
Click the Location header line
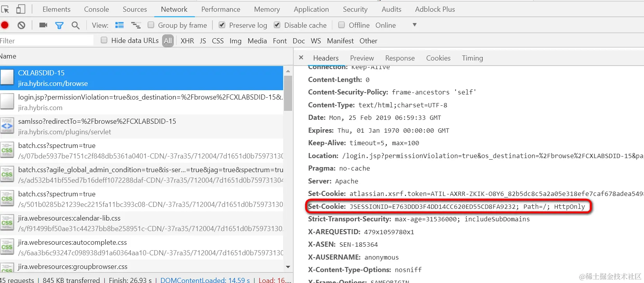tap(476, 156)
